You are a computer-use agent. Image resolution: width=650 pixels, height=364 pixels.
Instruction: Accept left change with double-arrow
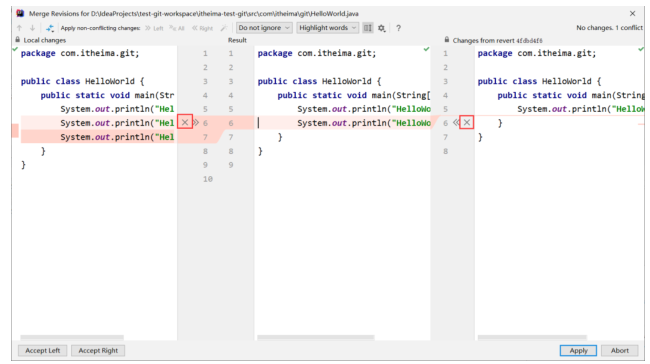196,123
